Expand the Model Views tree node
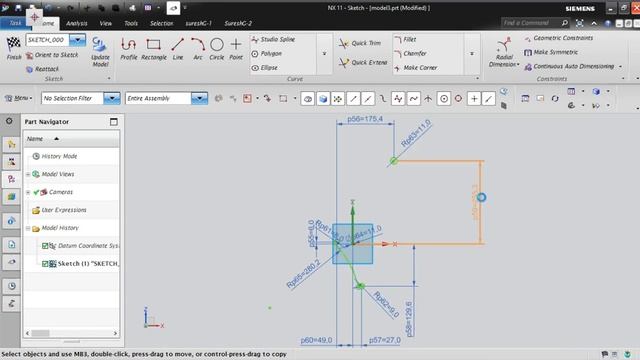The image size is (640, 360). (28, 174)
